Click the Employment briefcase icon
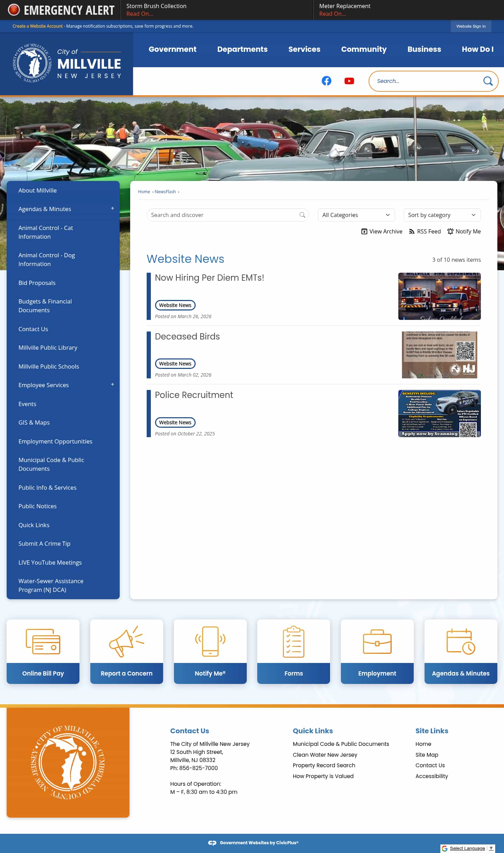The image size is (504, 853). (377, 642)
